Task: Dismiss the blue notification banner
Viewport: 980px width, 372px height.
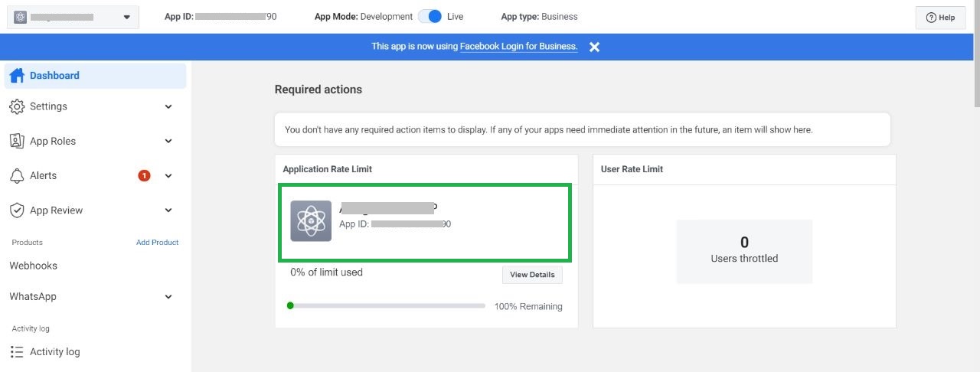Action: tap(594, 47)
